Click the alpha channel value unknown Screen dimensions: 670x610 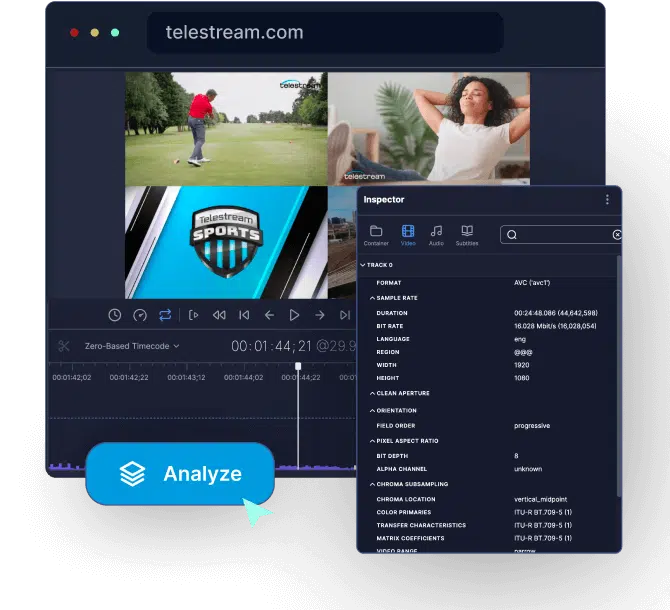528,469
